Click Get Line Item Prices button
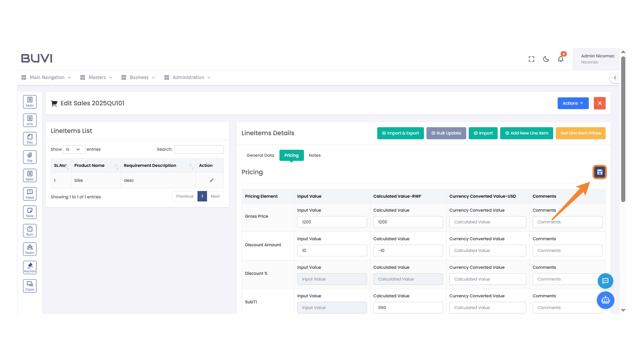This screenshot has height=362, width=644. pos(580,133)
